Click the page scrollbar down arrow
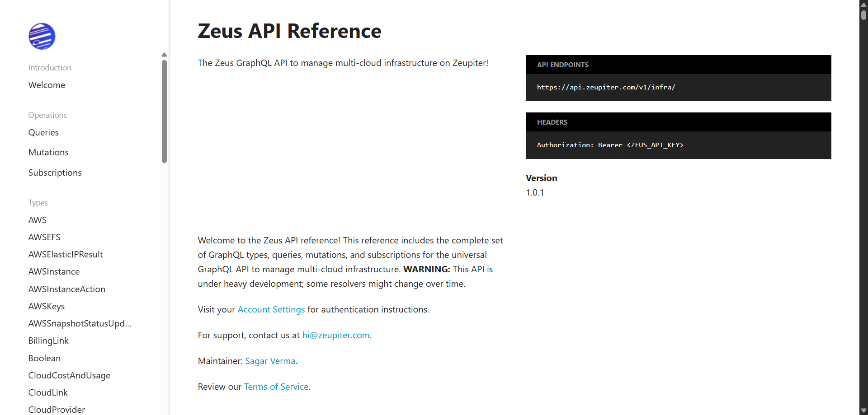868x415 pixels. click(x=863, y=410)
